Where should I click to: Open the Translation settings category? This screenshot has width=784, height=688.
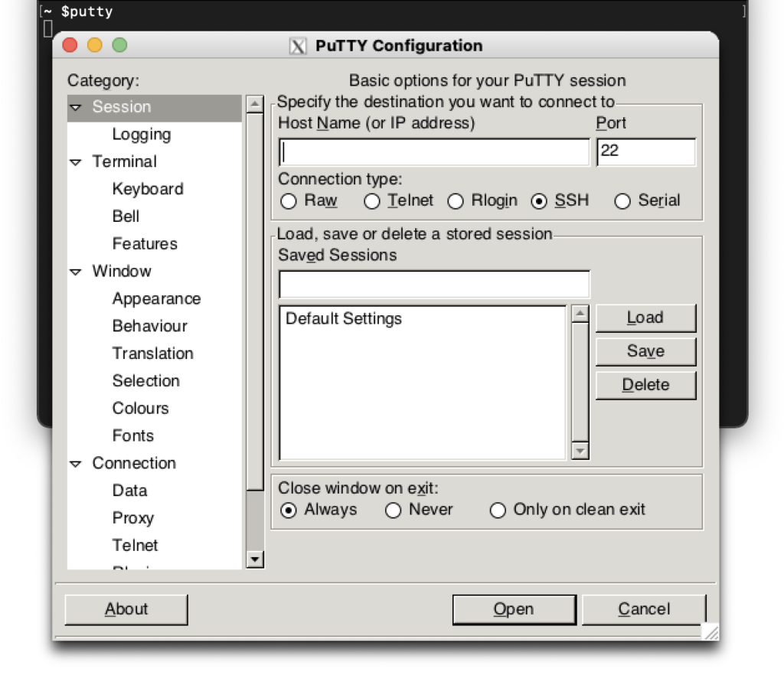point(153,354)
